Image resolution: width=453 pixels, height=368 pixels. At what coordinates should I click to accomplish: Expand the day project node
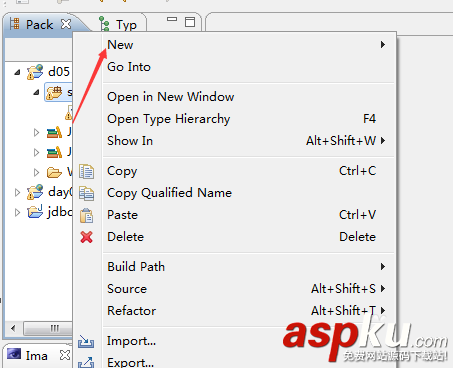pyautogui.click(x=17, y=192)
